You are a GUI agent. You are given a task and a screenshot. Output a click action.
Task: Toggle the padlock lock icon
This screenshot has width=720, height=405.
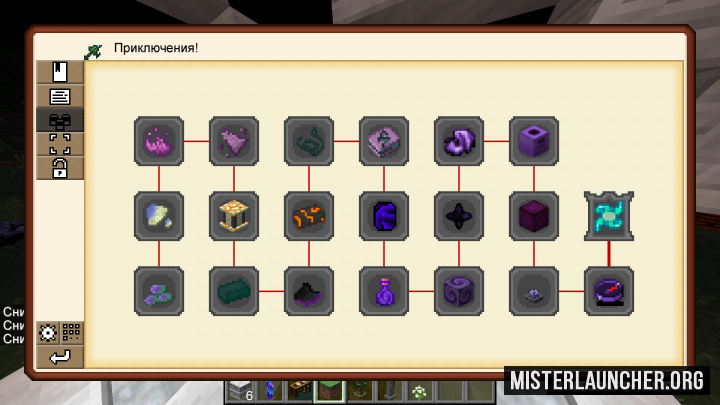tap(60, 168)
